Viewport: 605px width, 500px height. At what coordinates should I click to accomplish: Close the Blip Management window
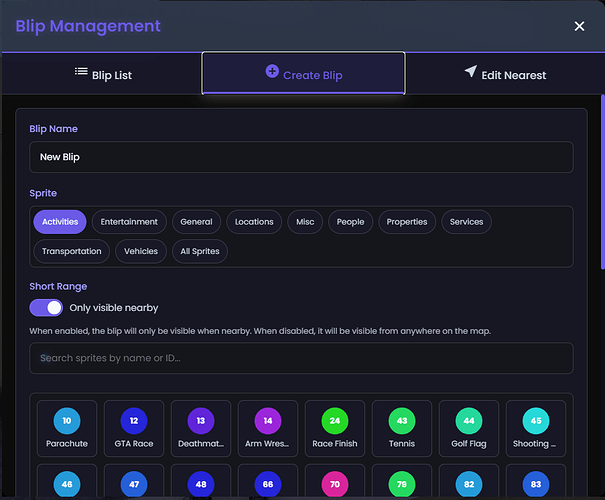tap(579, 27)
